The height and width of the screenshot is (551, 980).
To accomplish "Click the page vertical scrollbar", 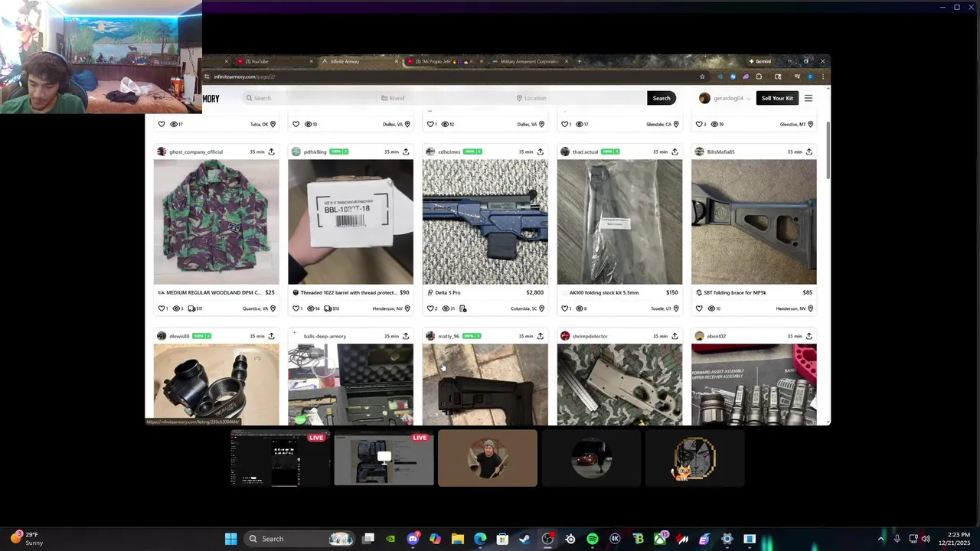I will (x=828, y=151).
